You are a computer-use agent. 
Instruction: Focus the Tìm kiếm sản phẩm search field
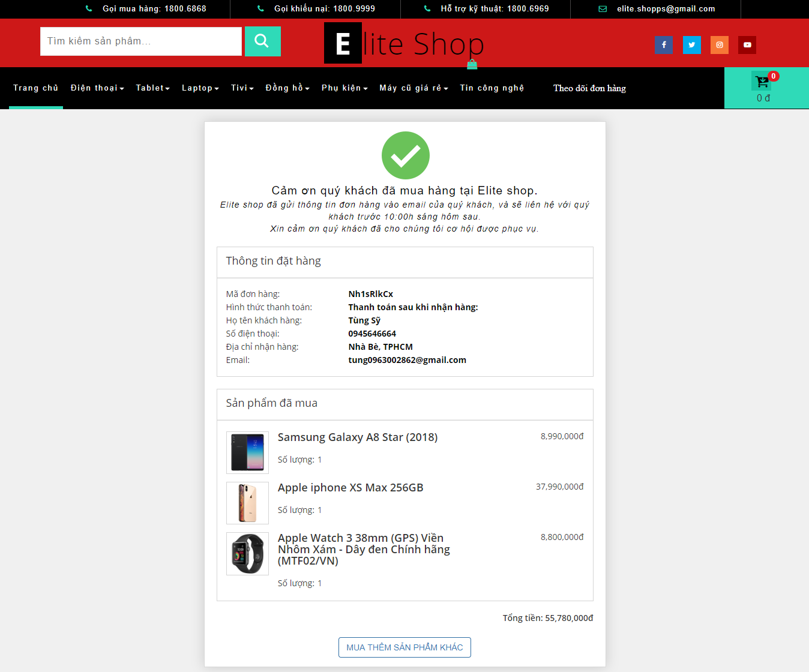(x=141, y=41)
